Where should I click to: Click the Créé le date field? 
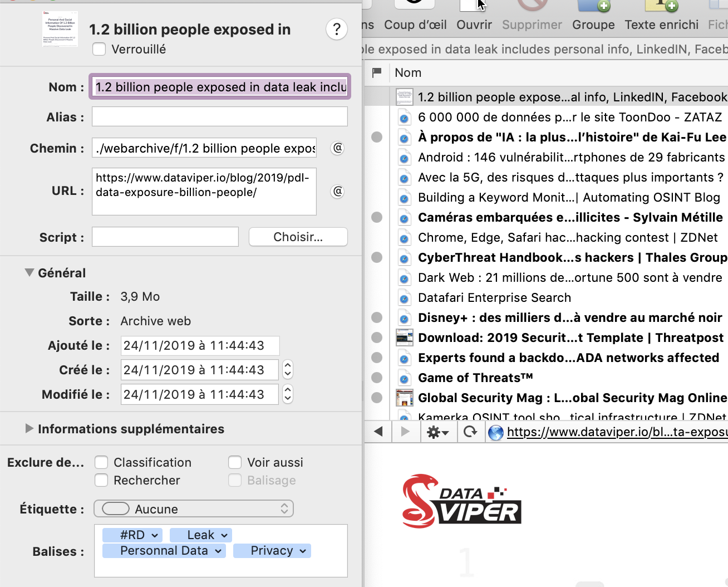[200, 370]
